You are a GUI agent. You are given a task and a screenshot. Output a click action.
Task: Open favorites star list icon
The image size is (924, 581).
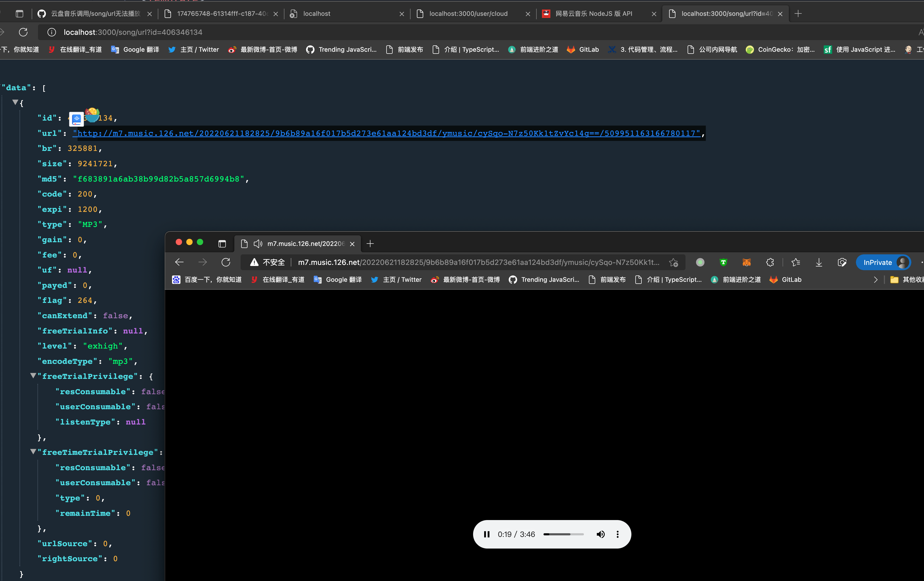click(796, 263)
